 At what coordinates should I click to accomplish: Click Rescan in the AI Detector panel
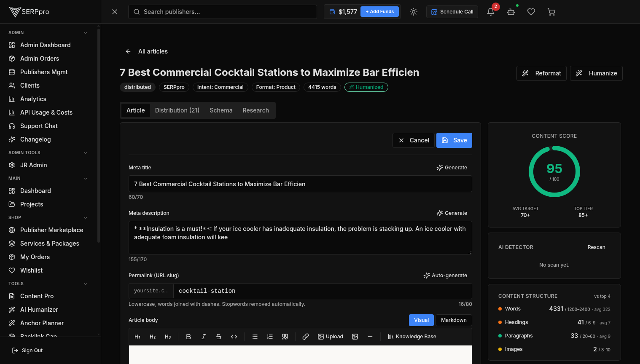(596, 247)
